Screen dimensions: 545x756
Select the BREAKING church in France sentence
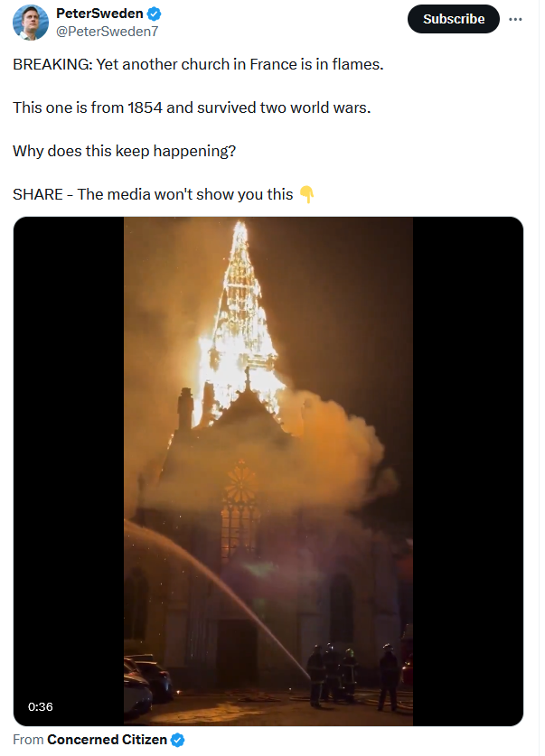tap(198, 64)
